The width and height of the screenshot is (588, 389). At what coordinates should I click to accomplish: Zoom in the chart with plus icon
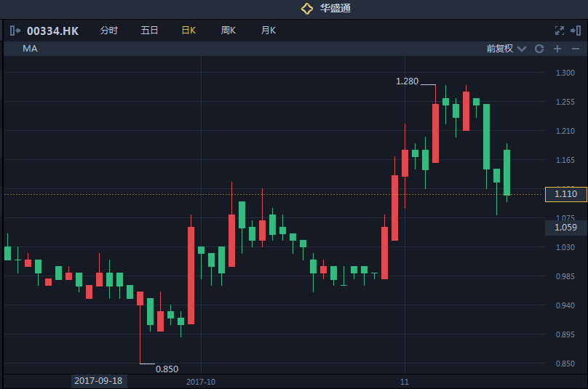click(557, 49)
